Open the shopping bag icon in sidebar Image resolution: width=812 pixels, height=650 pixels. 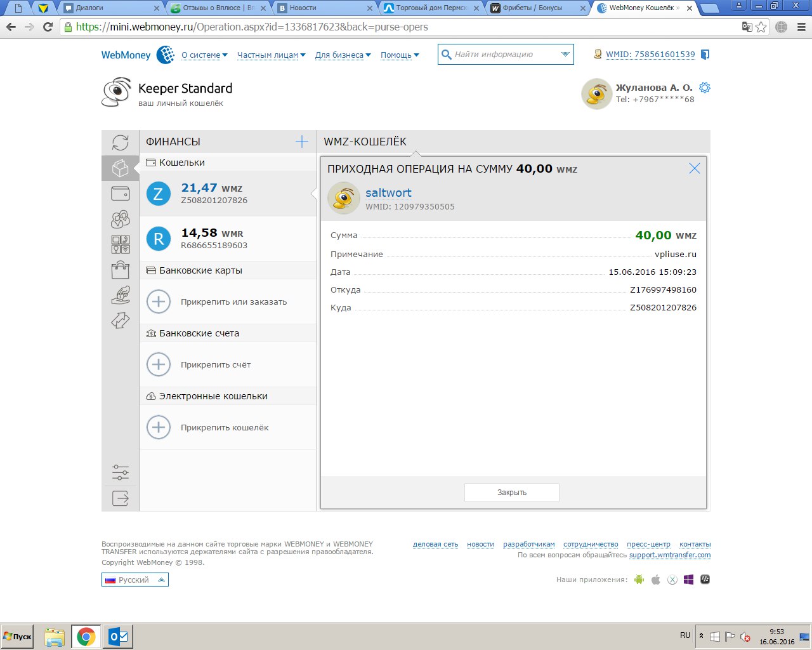coord(121,270)
